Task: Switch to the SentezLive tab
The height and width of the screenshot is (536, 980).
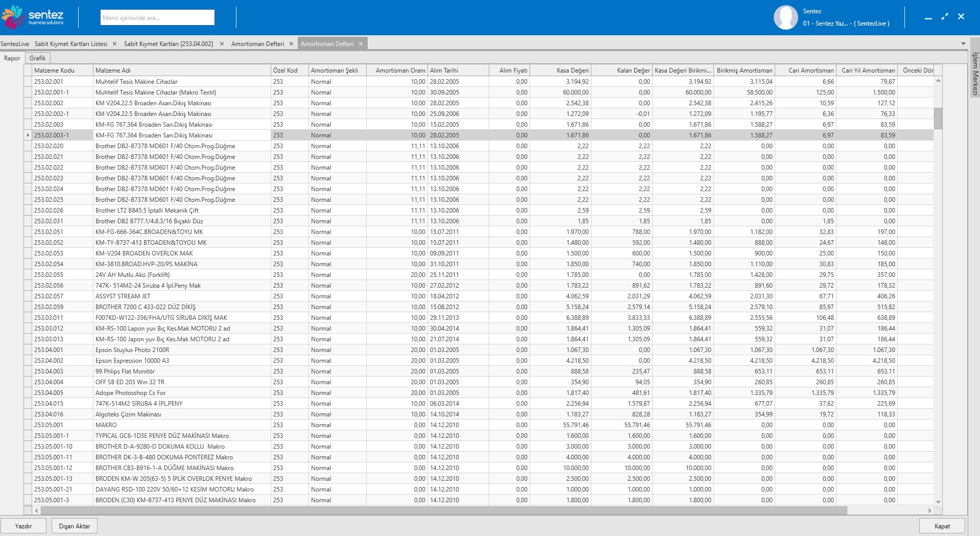Action: pyautogui.click(x=15, y=44)
